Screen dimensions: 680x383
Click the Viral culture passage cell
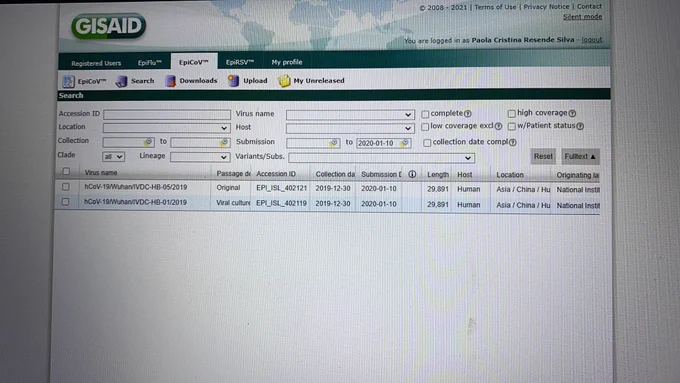(x=233, y=203)
